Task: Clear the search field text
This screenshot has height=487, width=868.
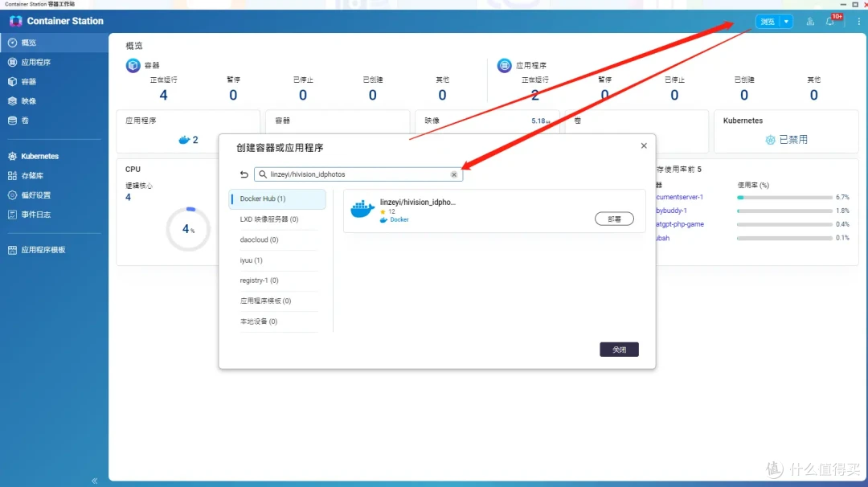Action: click(x=454, y=174)
